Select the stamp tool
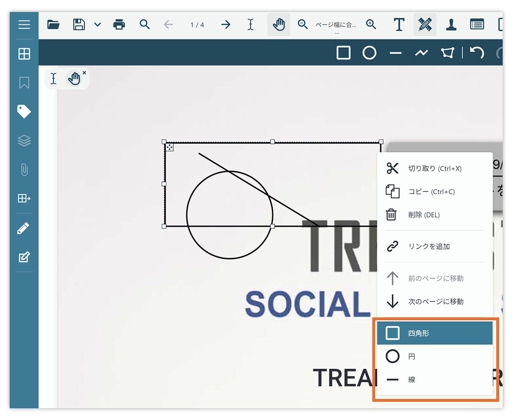 tap(451, 24)
